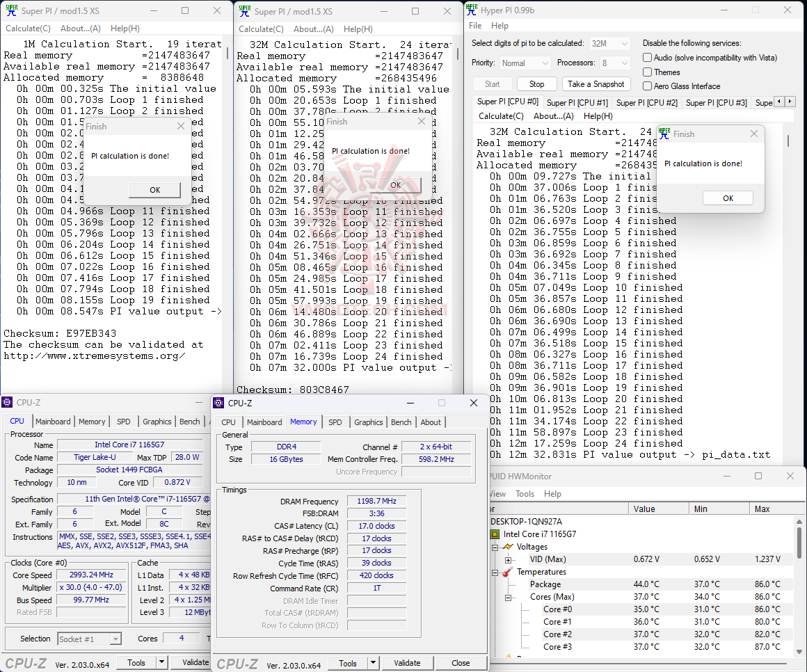Click the Temperatures thermometer icon in HWMonitor
The height and width of the screenshot is (672, 807).
(508, 572)
